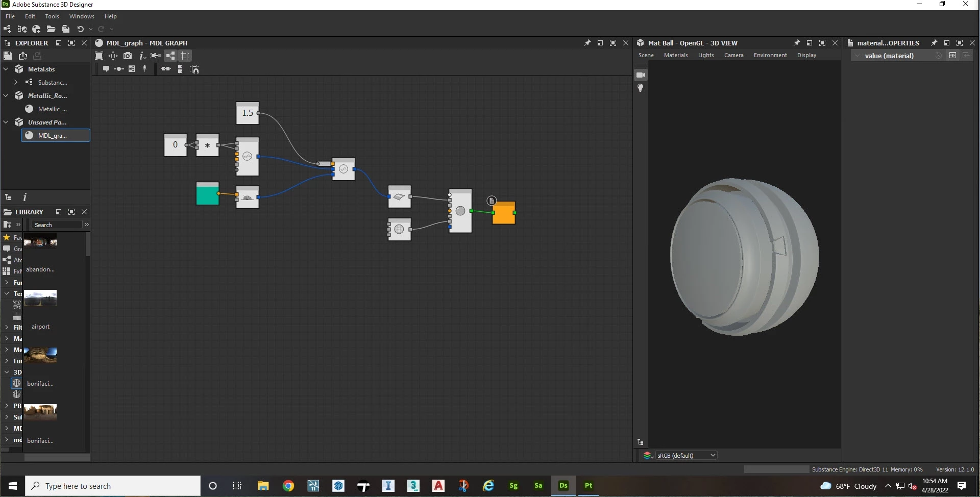Image resolution: width=980 pixels, height=497 pixels.
Task: Click the light bulb icon in 3D View
Action: tap(641, 88)
